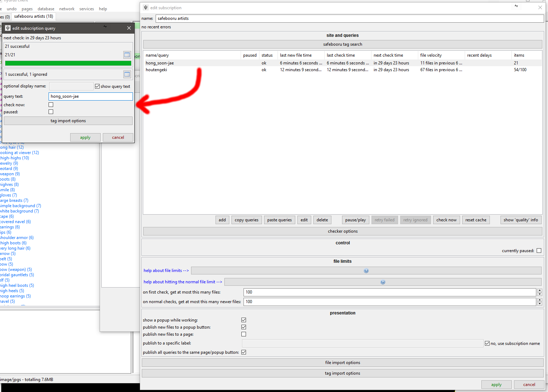
Task: Open 'file import options'
Action: [x=343, y=363]
